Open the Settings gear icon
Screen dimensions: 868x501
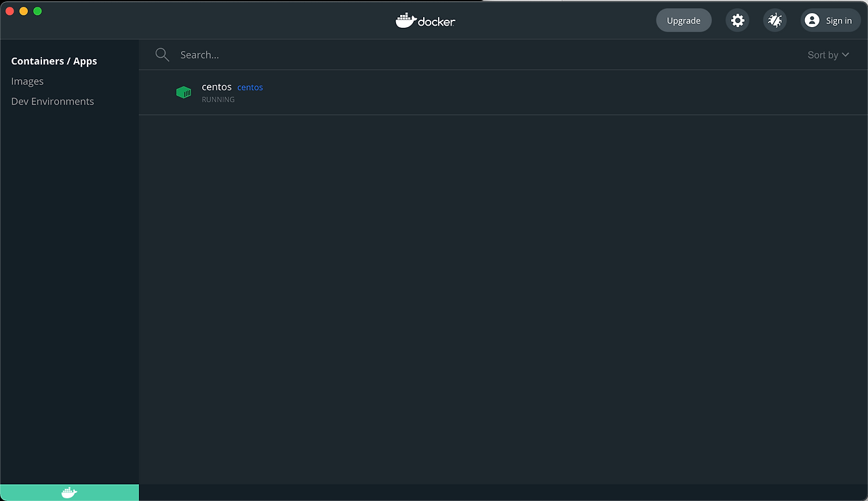pos(738,20)
